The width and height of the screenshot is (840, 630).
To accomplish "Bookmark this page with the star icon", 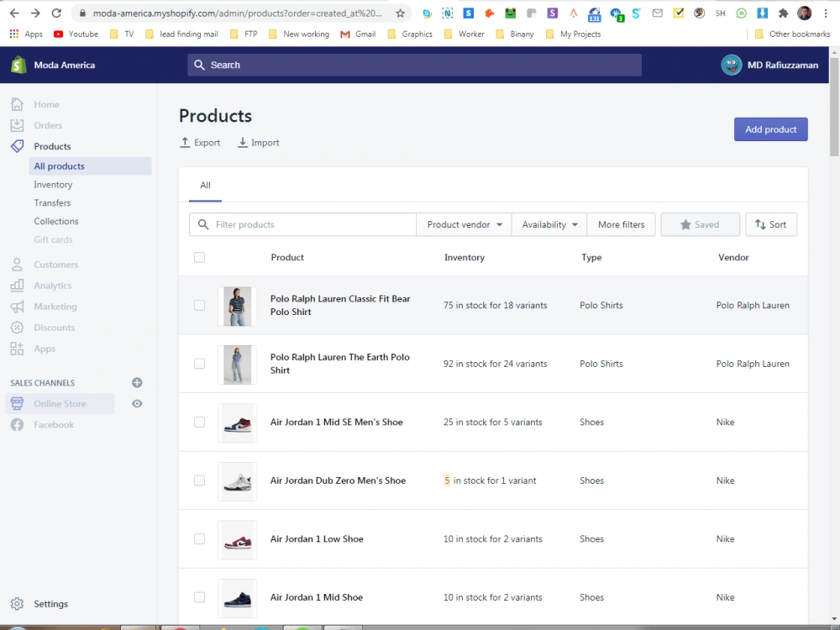I will point(400,13).
